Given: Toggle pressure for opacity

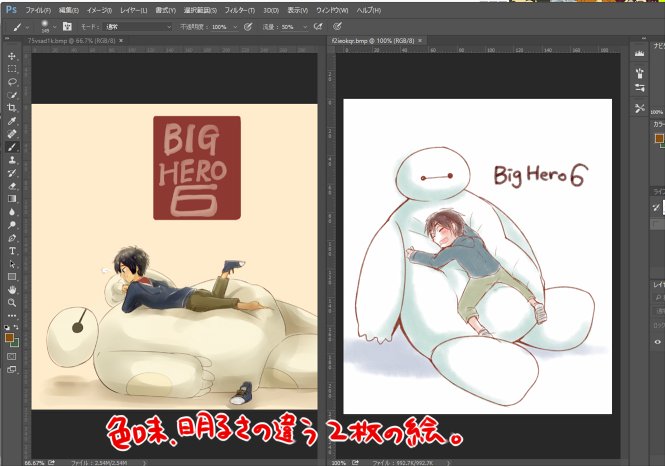Looking at the screenshot, I should click(x=248, y=27).
